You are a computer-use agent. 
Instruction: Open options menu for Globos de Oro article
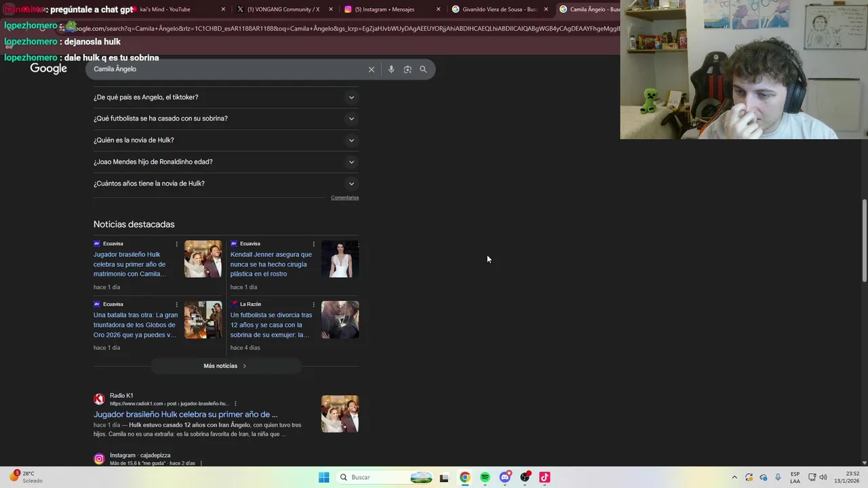tap(177, 304)
